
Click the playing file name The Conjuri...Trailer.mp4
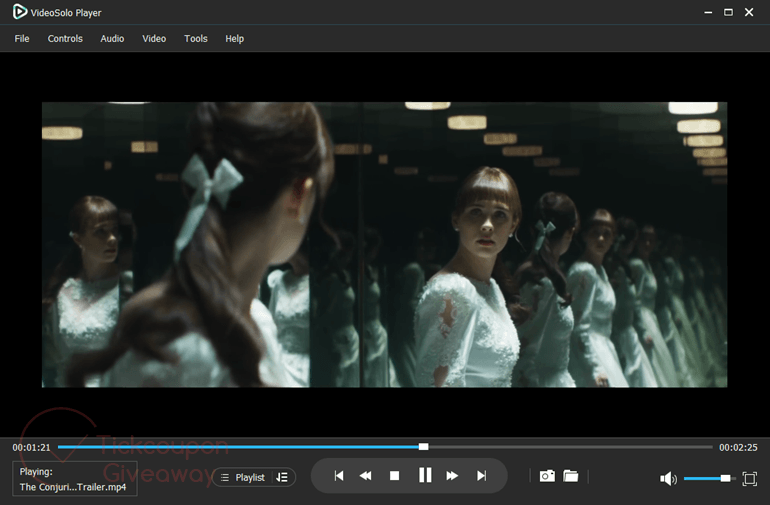pos(73,487)
